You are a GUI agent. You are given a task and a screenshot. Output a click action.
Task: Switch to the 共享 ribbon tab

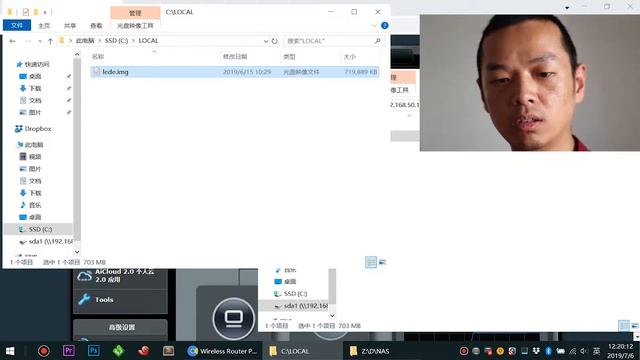pyautogui.click(x=70, y=25)
